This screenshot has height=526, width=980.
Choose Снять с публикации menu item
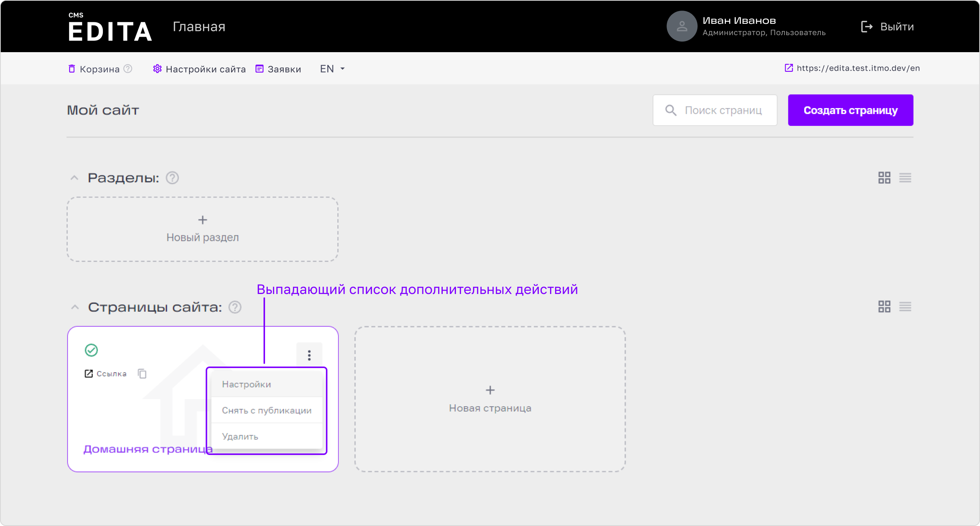tap(266, 410)
